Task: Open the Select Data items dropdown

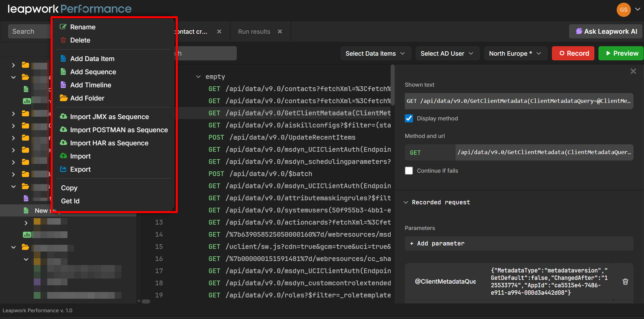Action: point(375,53)
